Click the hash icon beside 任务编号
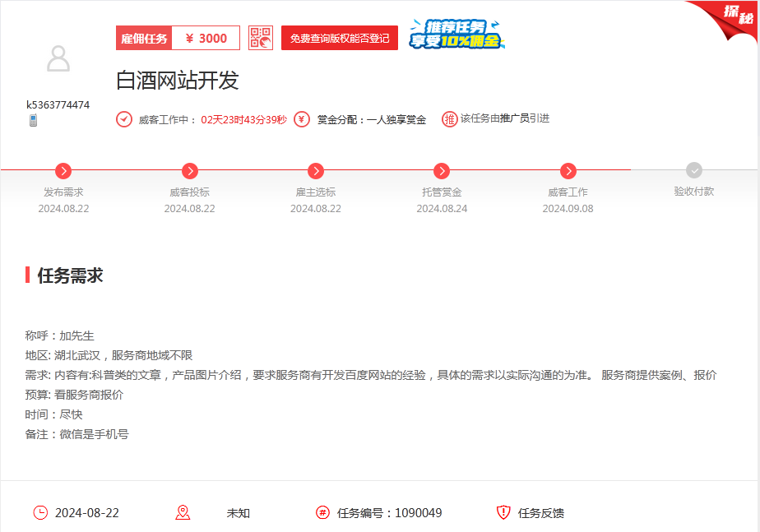Screen dimensions: 760x532 (x=323, y=513)
